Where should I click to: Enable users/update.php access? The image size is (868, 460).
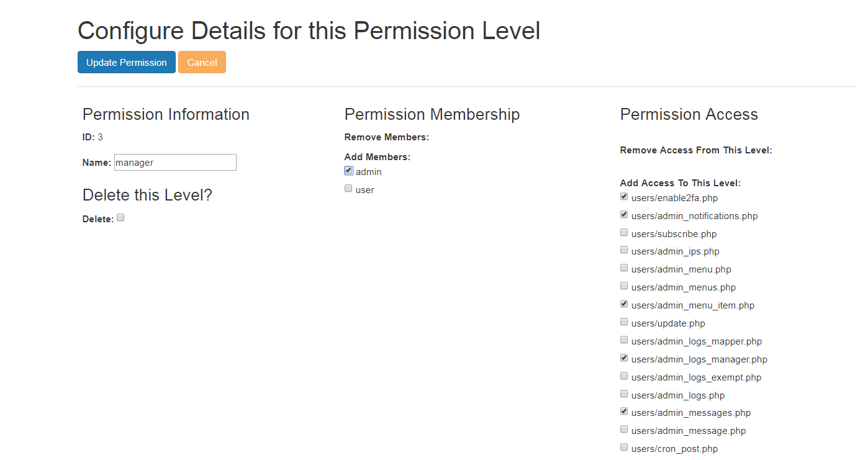[624, 322]
